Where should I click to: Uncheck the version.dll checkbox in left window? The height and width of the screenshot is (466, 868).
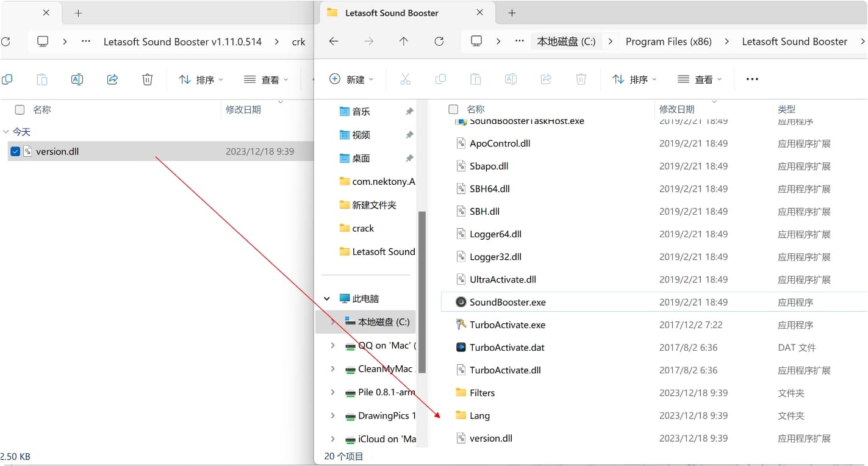tap(16, 151)
